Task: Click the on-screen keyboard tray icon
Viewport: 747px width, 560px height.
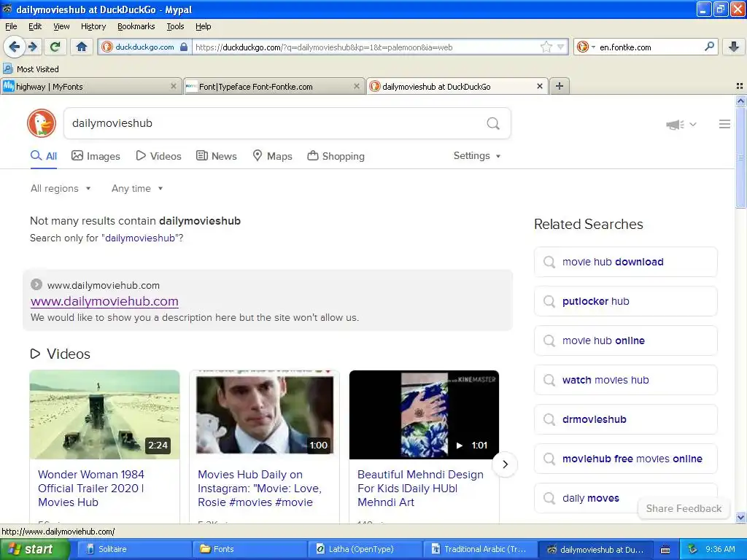Action: coord(665,550)
